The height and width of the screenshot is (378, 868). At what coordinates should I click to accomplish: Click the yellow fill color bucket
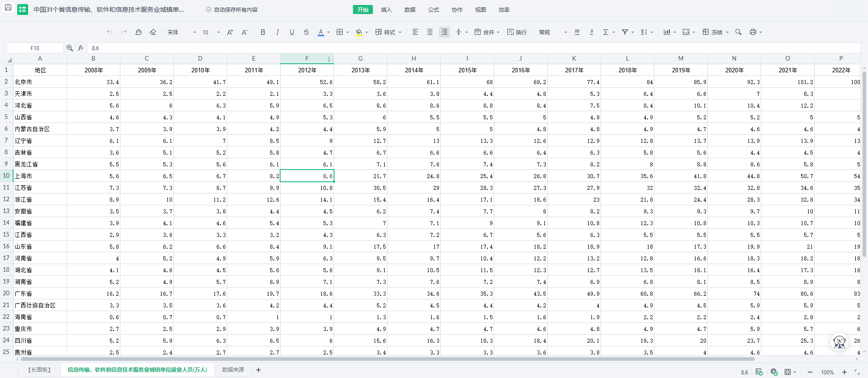(x=359, y=32)
